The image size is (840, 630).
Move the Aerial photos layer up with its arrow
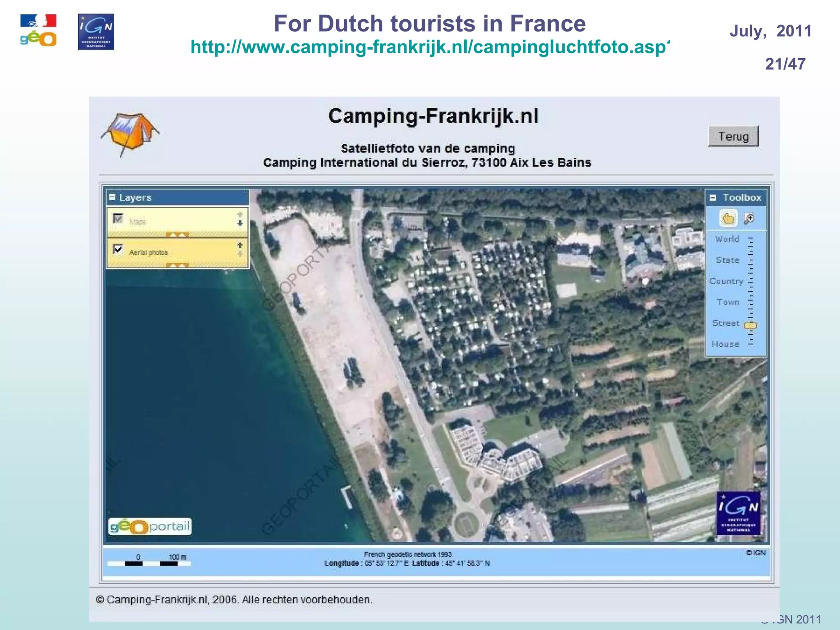240,245
